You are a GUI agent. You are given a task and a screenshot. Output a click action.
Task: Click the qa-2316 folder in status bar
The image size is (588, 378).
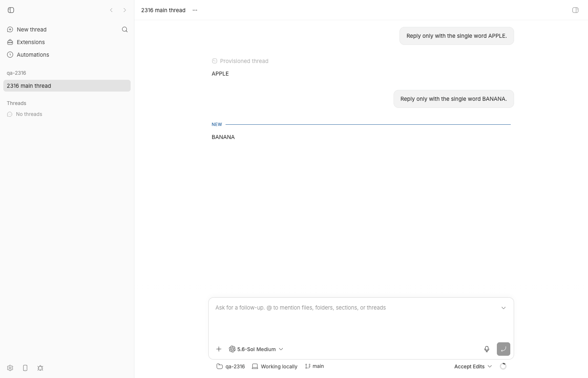[x=231, y=366]
